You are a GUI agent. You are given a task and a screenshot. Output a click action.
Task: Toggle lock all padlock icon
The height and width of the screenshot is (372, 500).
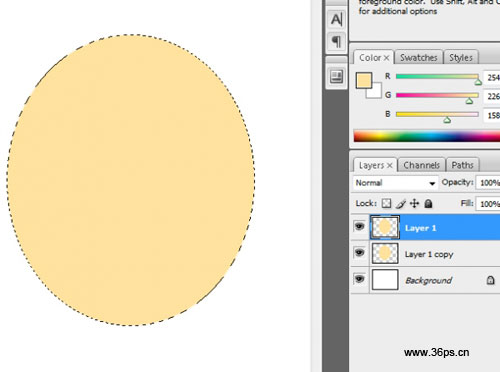[428, 203]
